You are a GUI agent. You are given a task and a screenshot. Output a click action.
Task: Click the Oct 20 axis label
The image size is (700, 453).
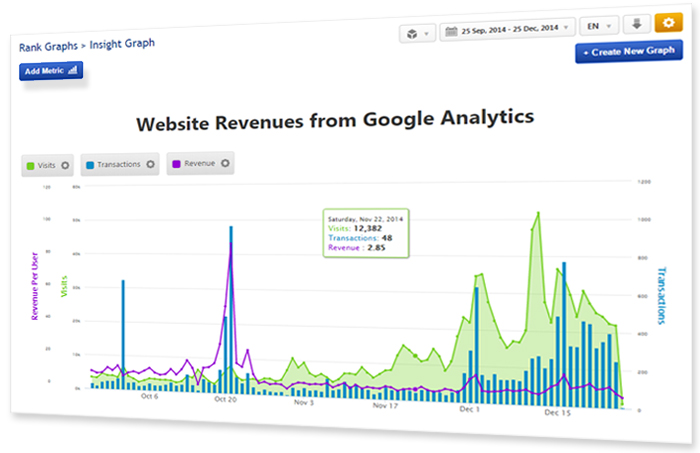tap(225, 399)
